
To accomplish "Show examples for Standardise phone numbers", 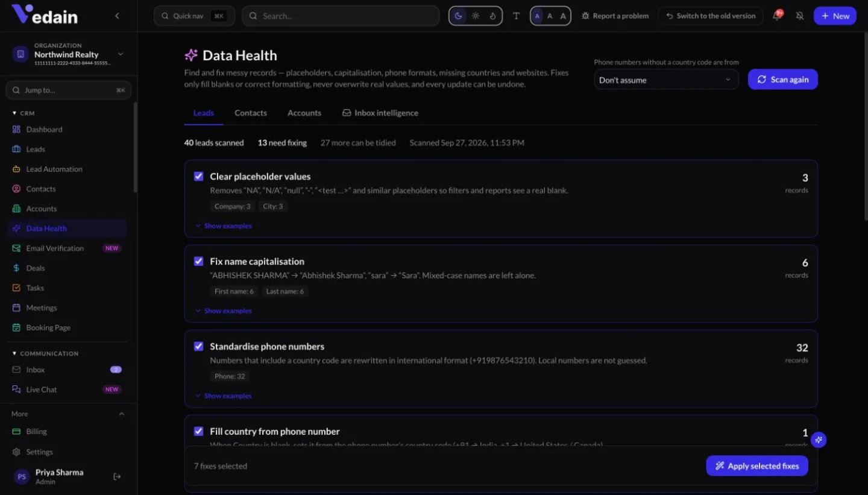I will (x=224, y=396).
